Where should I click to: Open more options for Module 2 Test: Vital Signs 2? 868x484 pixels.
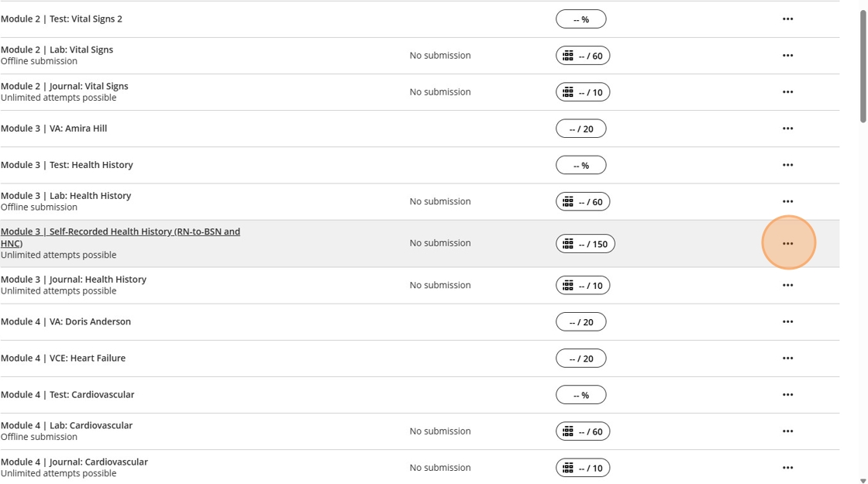(787, 19)
